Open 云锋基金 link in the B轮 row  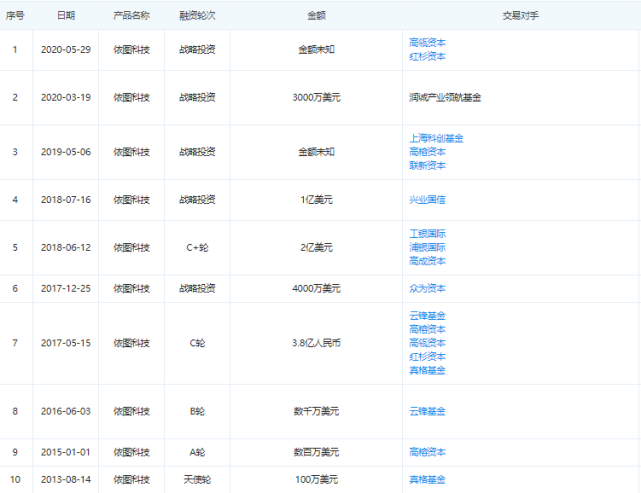427,411
